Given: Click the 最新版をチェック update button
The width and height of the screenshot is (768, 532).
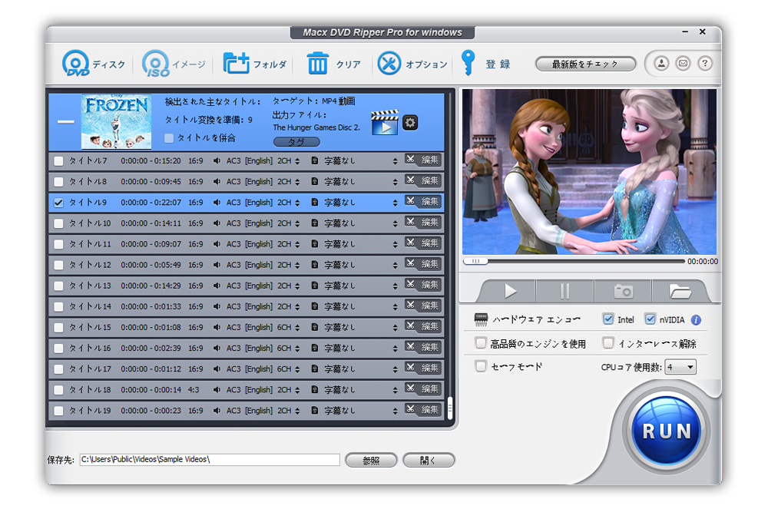Looking at the screenshot, I should click(x=585, y=64).
